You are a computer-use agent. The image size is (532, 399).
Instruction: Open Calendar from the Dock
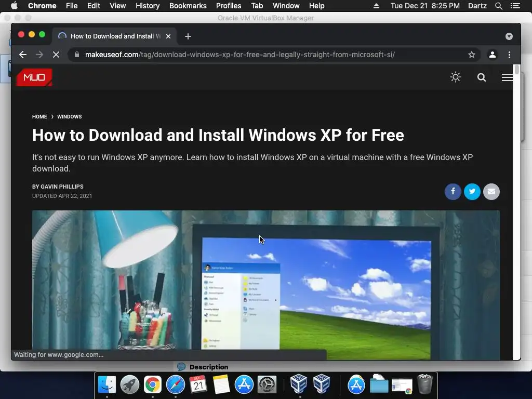point(198,384)
